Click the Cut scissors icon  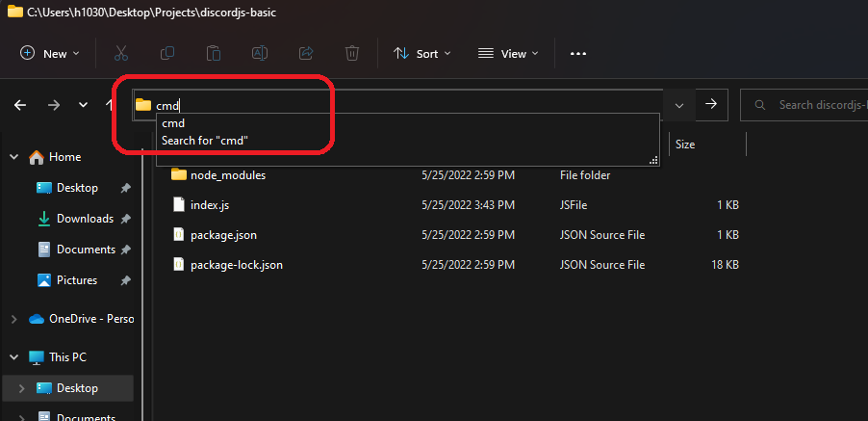tap(121, 54)
